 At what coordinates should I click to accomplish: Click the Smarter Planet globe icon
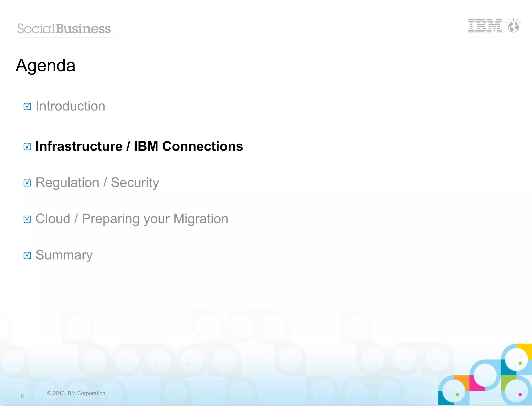click(513, 25)
